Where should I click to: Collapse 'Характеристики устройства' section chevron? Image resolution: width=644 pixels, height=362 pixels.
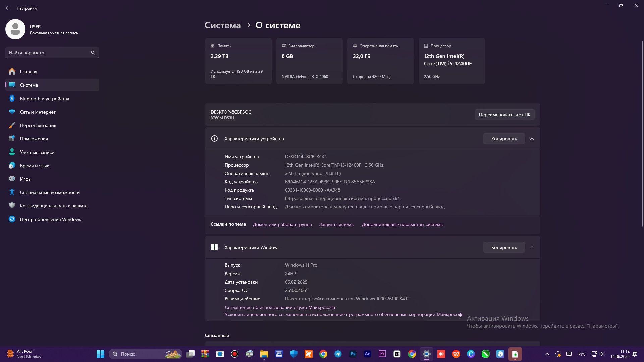[x=532, y=139]
